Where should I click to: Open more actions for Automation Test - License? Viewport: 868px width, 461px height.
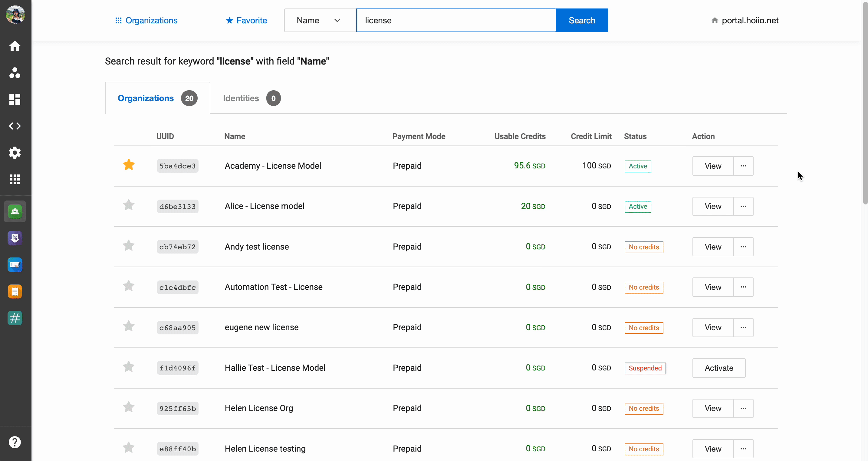(743, 287)
